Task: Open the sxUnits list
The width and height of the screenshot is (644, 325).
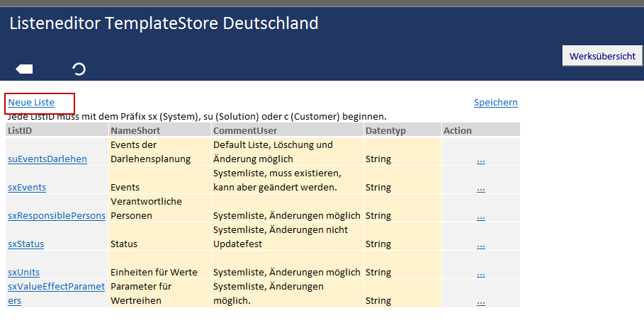Action: tap(24, 272)
